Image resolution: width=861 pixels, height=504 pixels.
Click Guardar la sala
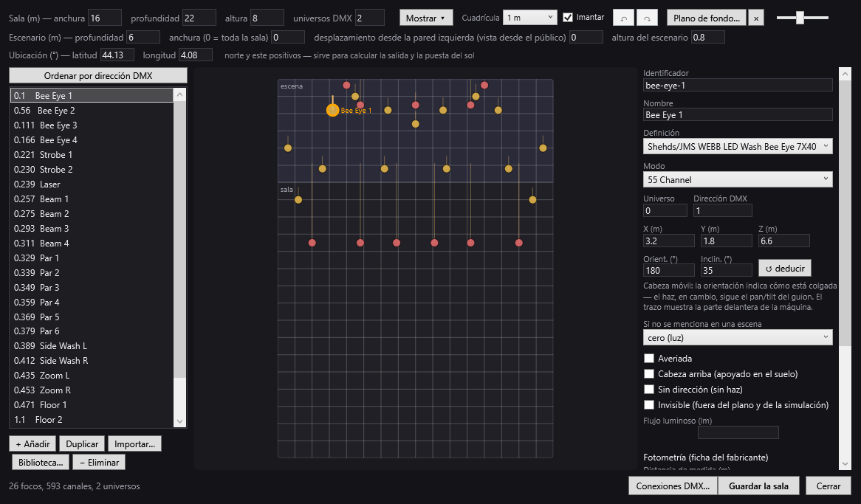pos(758,486)
